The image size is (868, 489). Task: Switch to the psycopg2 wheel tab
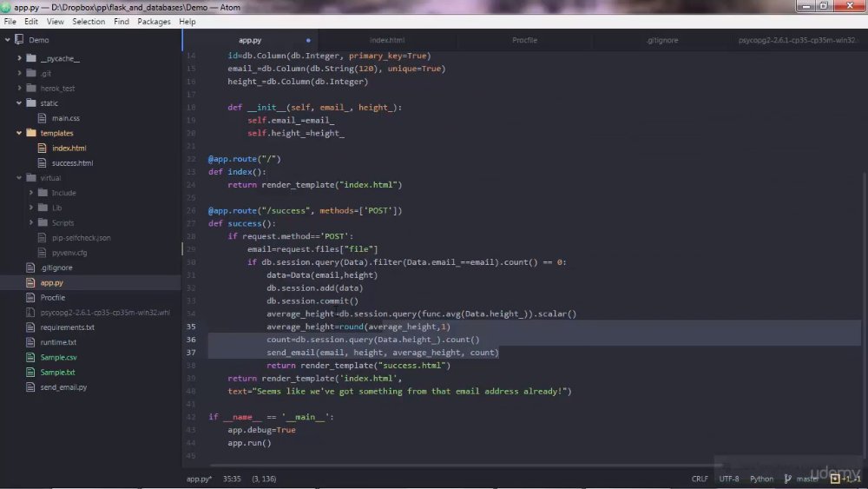pos(797,41)
